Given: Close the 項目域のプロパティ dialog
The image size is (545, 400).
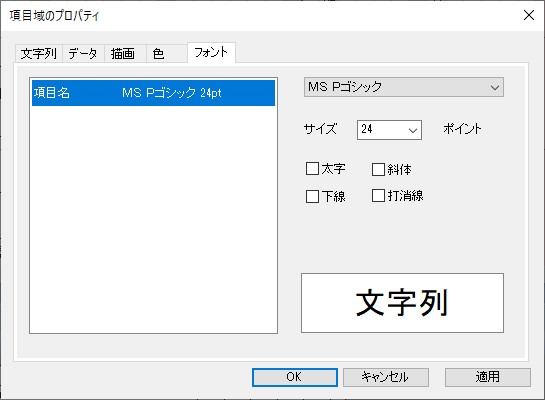Looking at the screenshot, I should point(529,15).
